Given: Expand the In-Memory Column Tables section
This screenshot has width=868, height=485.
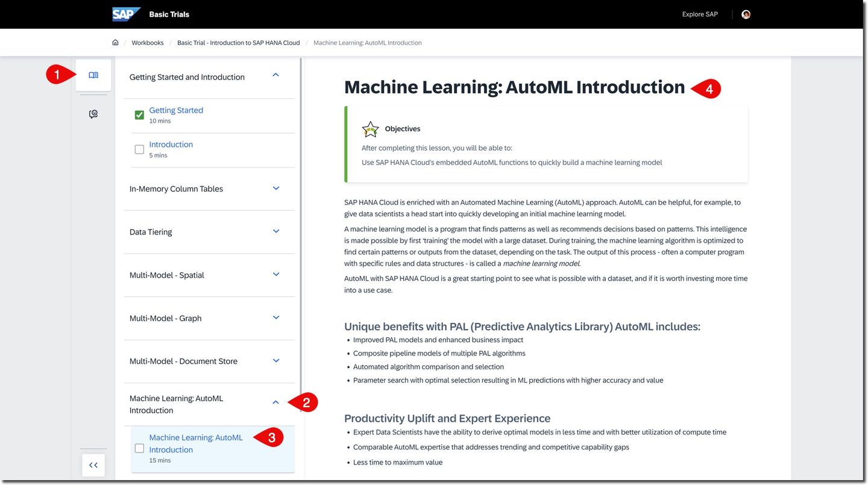Looking at the screenshot, I should (x=276, y=188).
